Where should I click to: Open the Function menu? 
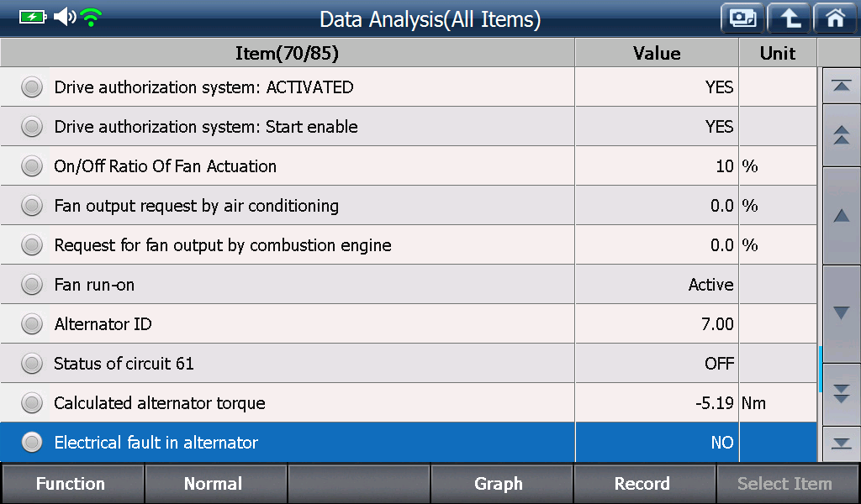[x=71, y=484]
